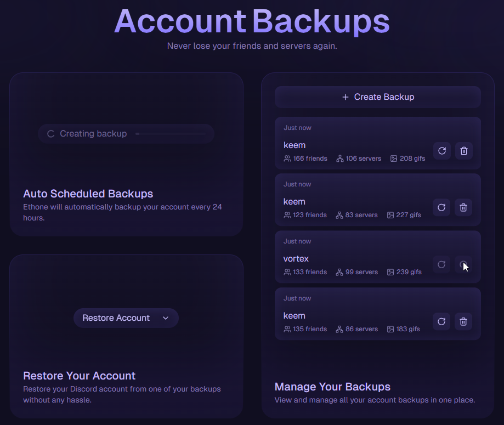Click the plus icon inside Create Backup
Image resolution: width=504 pixels, height=425 pixels.
344,97
